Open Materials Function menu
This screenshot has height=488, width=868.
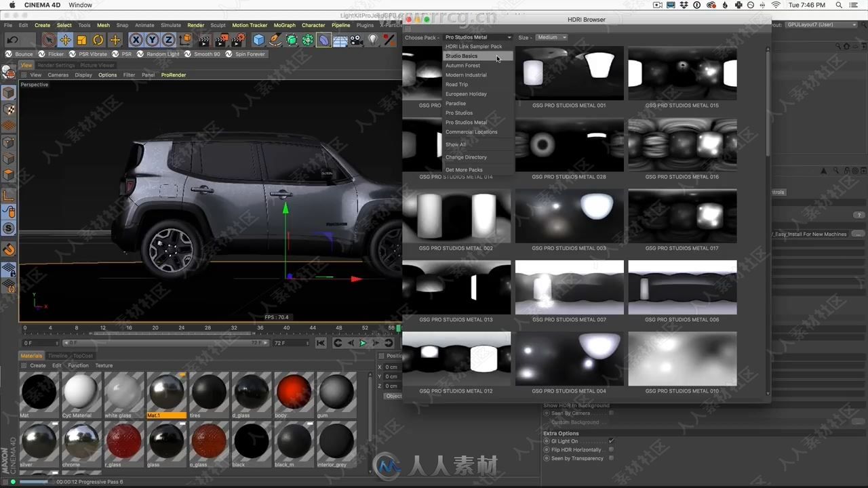tap(78, 365)
